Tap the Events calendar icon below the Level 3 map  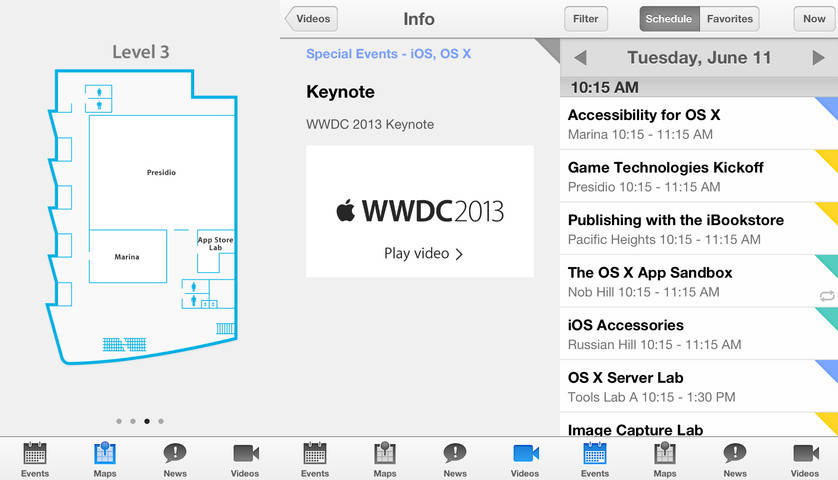pyautogui.click(x=35, y=453)
